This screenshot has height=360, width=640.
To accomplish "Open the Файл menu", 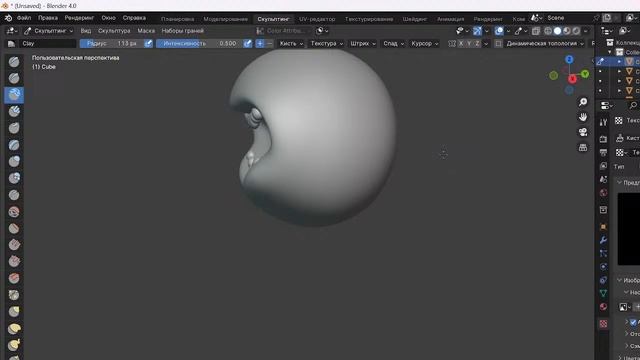I will [24, 18].
